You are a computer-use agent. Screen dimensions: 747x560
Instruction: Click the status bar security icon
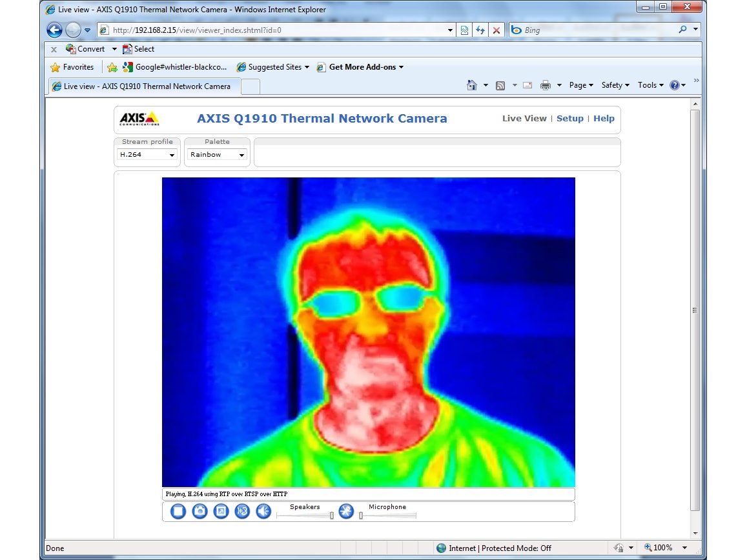[619, 548]
